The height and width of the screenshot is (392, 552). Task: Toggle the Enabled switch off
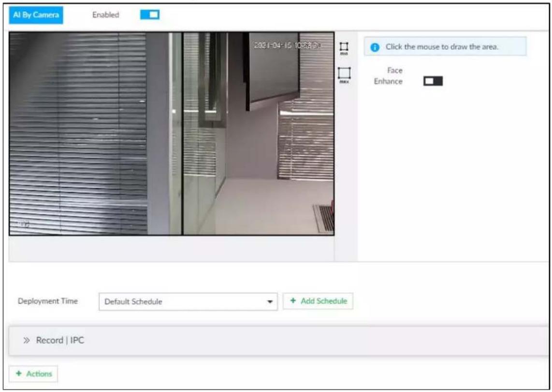150,15
